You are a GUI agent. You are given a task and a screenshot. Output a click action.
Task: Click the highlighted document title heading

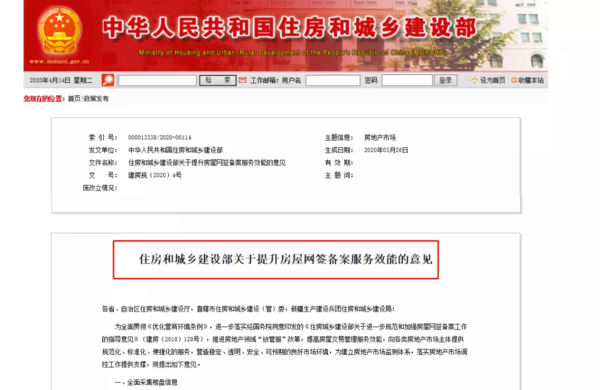(285, 259)
